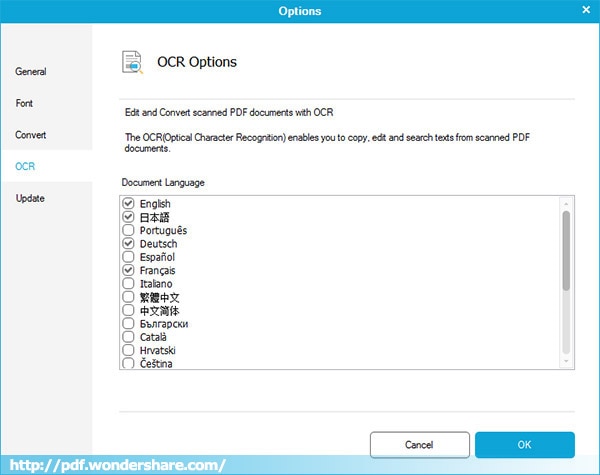Enable Italiano for OCR recognition

pyautogui.click(x=128, y=284)
